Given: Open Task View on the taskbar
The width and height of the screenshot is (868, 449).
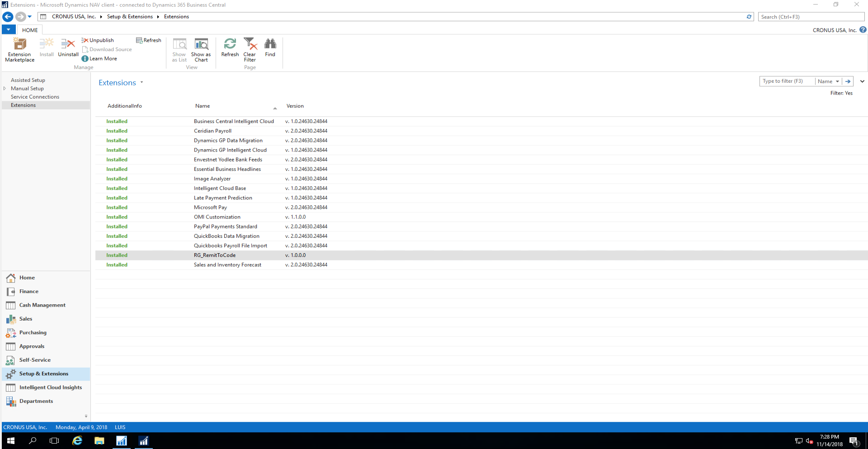Looking at the screenshot, I should click(54, 441).
